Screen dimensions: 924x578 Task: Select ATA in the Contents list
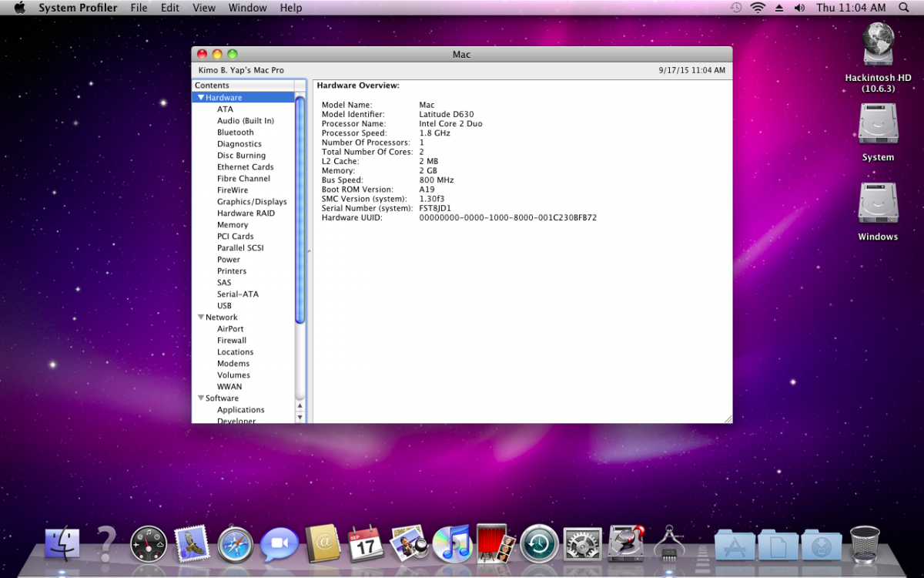[225, 109]
